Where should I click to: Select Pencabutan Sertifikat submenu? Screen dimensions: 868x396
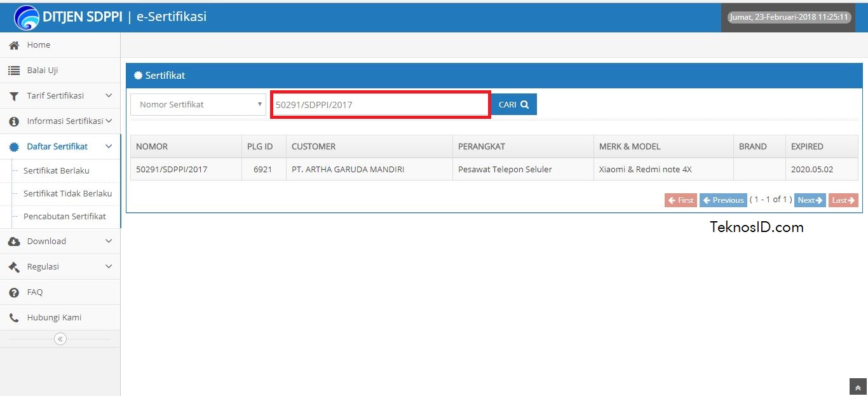[x=65, y=216]
